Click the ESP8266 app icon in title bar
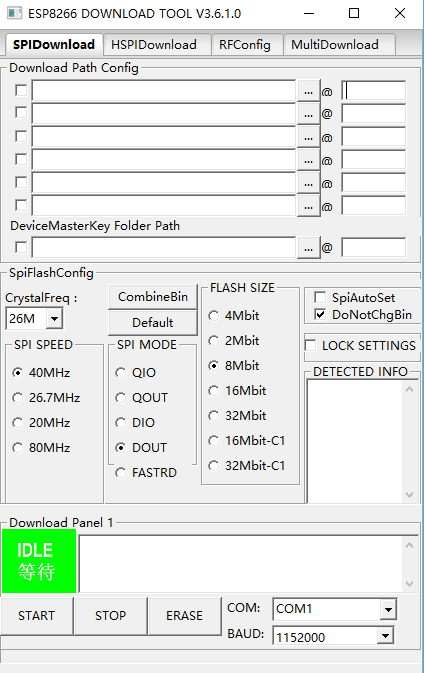 click(x=14, y=13)
